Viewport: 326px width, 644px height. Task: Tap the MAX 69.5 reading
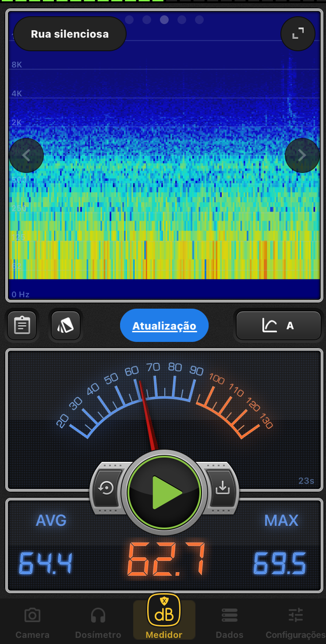(x=280, y=563)
